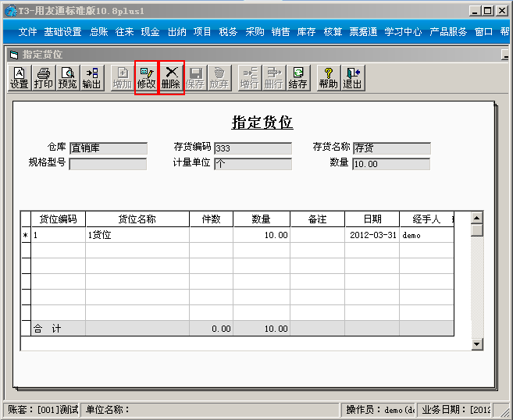Open the 预览 preview icon
The image size is (513, 420).
[68, 78]
